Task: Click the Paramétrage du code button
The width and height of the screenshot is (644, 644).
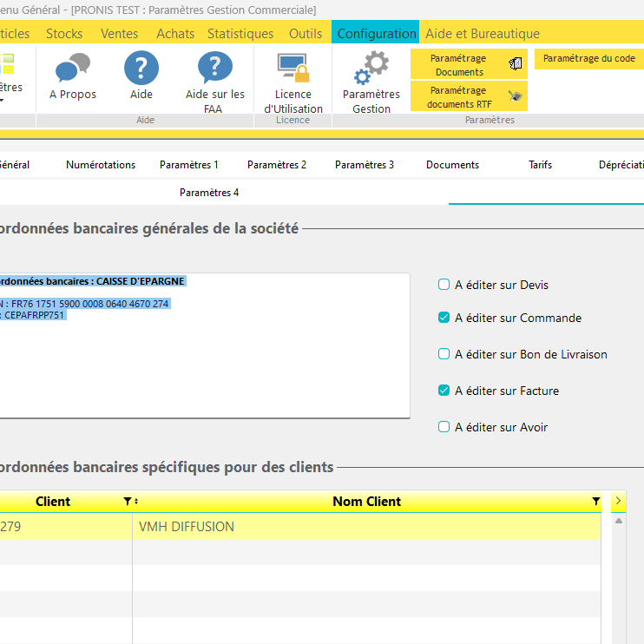Action: click(589, 59)
